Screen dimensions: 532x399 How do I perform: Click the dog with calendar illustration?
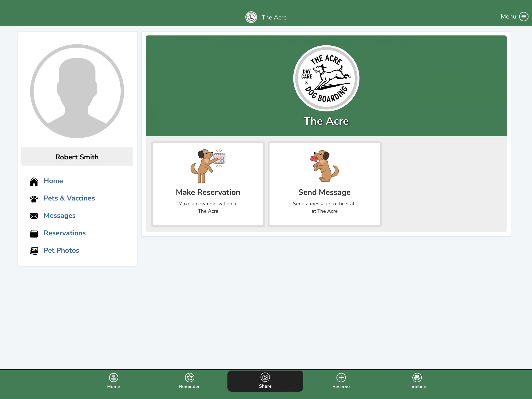point(208,166)
